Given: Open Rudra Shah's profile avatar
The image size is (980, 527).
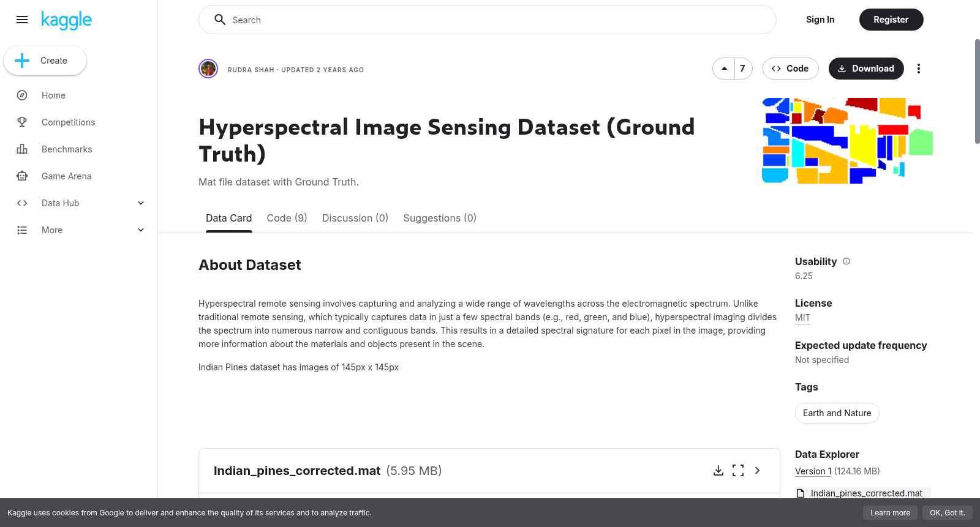Looking at the screenshot, I should tap(208, 69).
